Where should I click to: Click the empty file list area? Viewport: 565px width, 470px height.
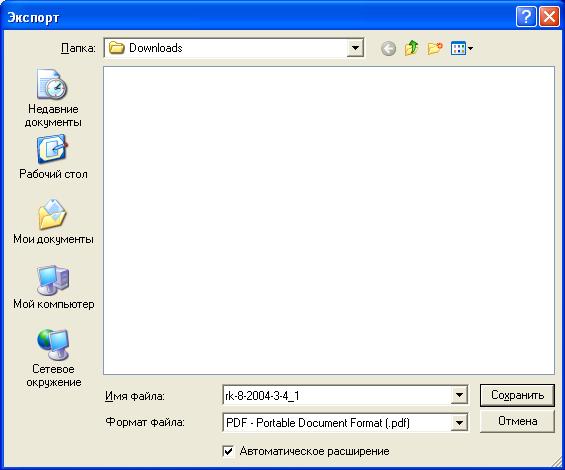click(x=329, y=220)
